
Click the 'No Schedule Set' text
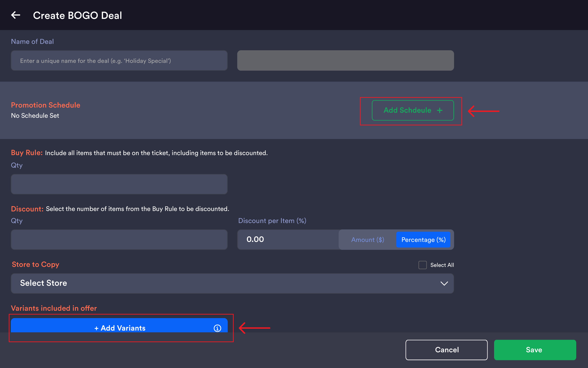(x=35, y=116)
